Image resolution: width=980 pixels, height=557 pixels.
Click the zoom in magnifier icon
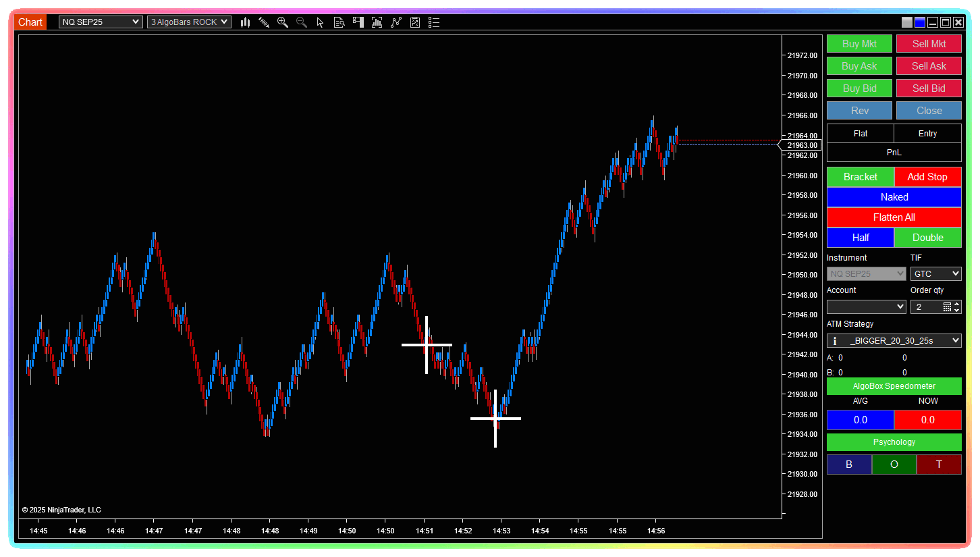[283, 22]
